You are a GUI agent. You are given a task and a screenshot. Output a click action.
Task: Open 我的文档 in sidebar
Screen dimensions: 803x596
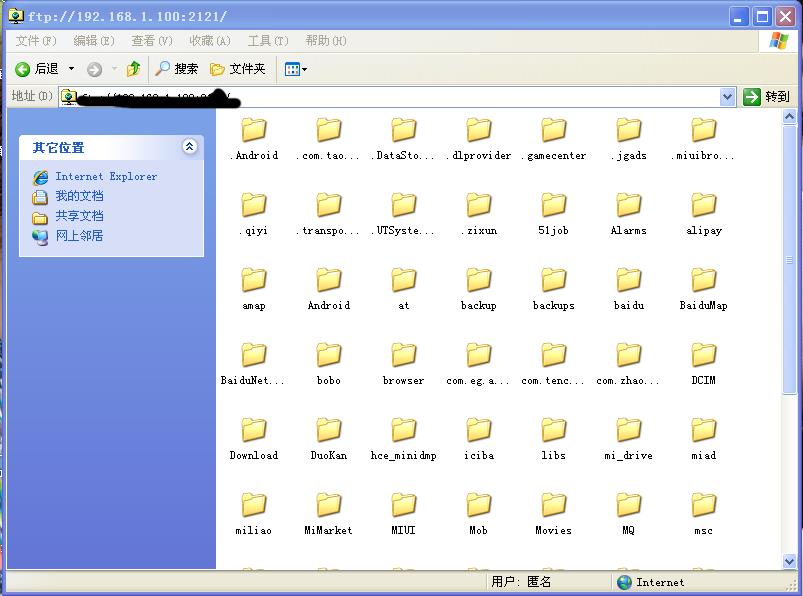(79, 196)
